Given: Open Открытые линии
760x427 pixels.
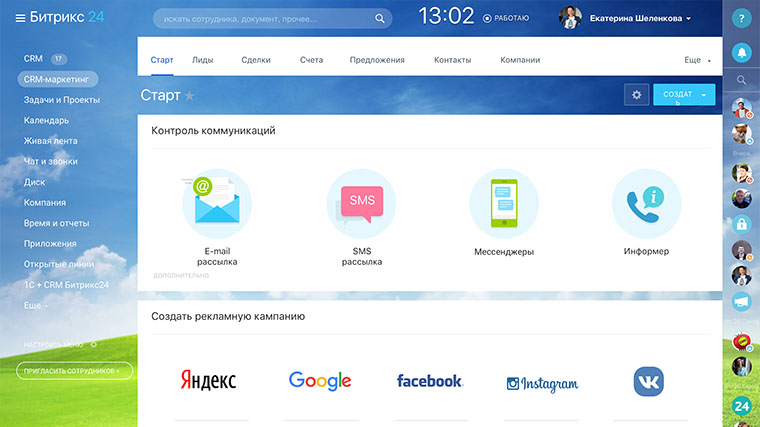Looking at the screenshot, I should click(59, 264).
